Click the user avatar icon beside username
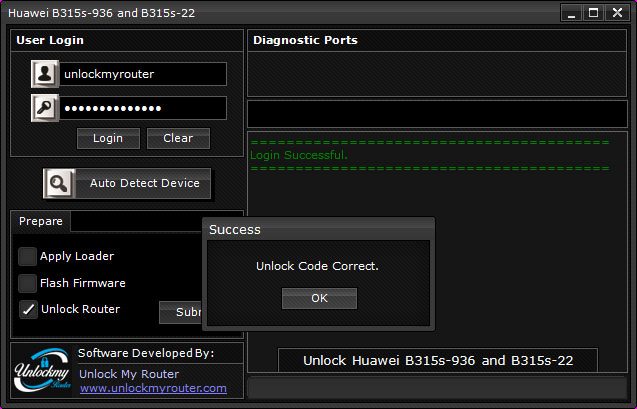 point(45,74)
